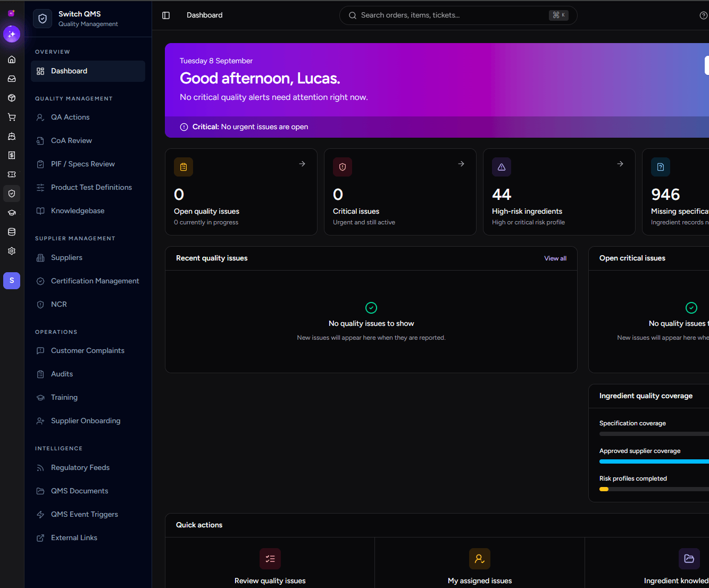The width and height of the screenshot is (709, 588).
Task: Open Training in sidebar
Action: point(88,398)
